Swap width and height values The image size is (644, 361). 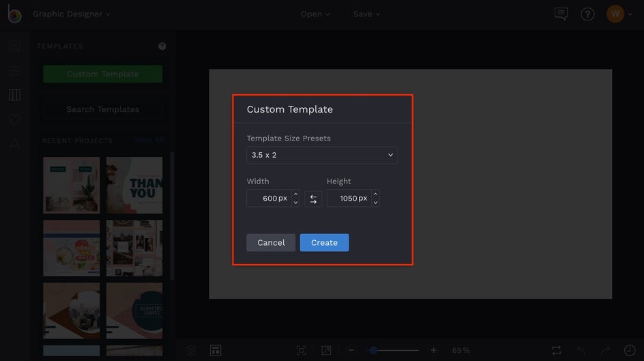(x=313, y=199)
